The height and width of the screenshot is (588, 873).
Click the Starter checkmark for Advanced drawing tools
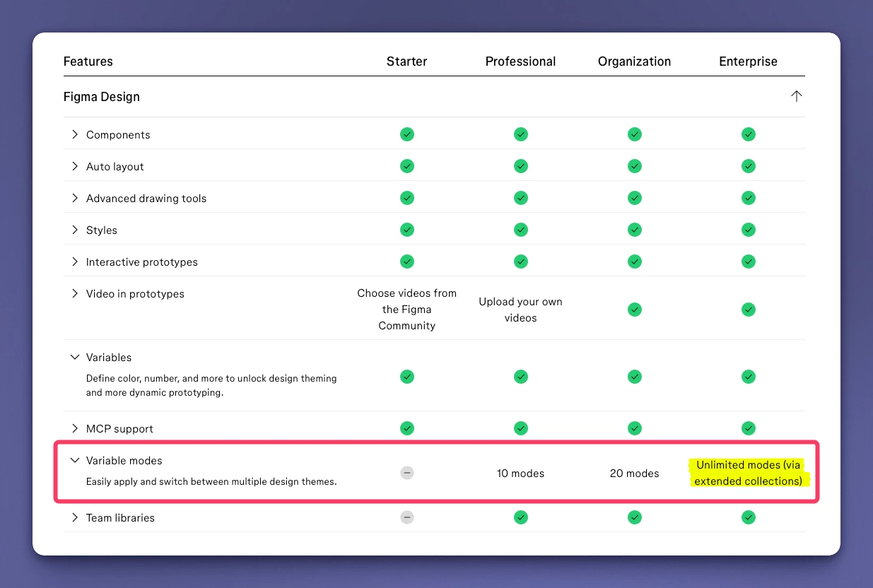407,198
